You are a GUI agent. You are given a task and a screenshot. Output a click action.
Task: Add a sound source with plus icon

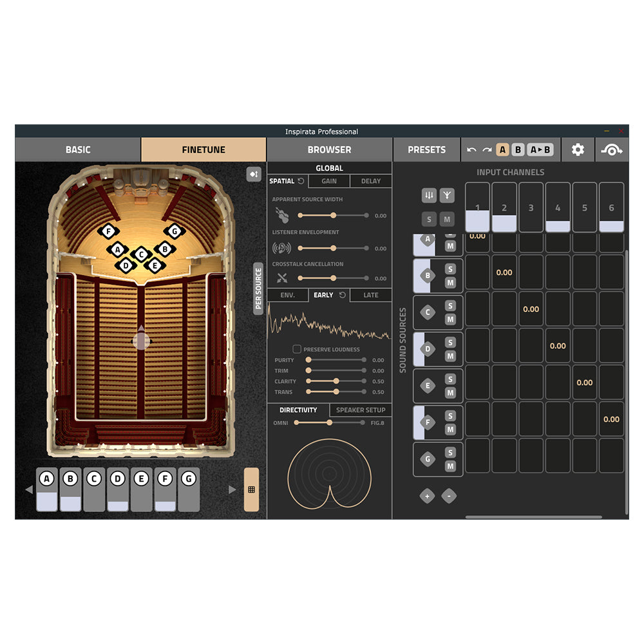pos(427,496)
